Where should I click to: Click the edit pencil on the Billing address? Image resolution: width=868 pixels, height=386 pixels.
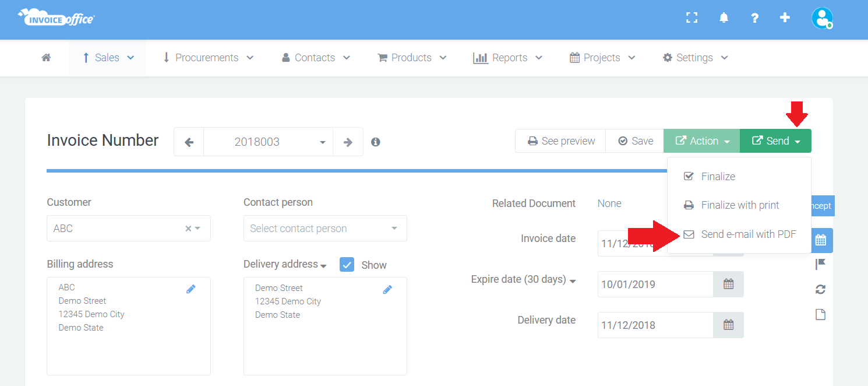[192, 289]
